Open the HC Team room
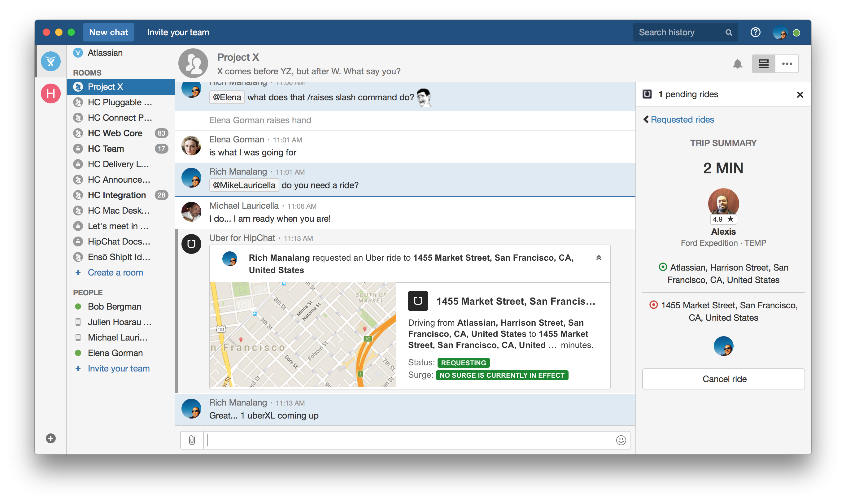The height and width of the screenshot is (504, 846). click(x=121, y=149)
